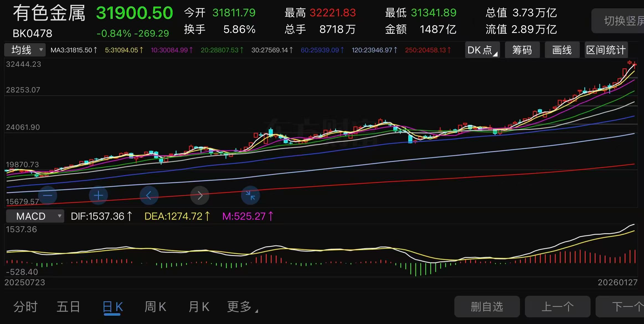
Task: Click the zoom in plus icon
Action: [98, 196]
